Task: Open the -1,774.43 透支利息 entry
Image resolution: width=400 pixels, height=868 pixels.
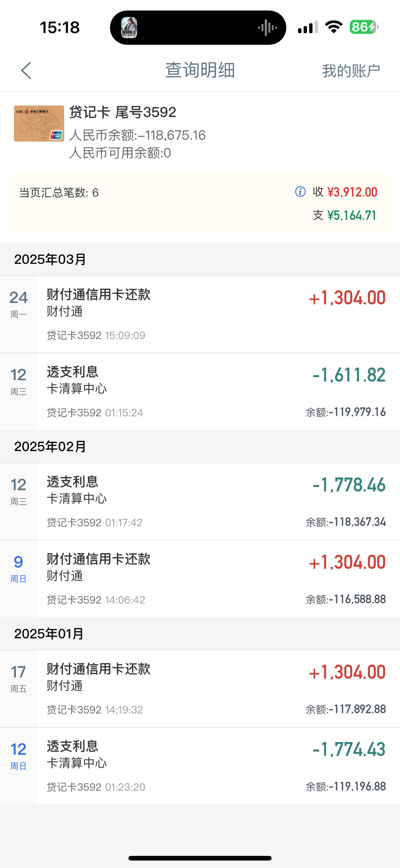Action: tap(200, 766)
